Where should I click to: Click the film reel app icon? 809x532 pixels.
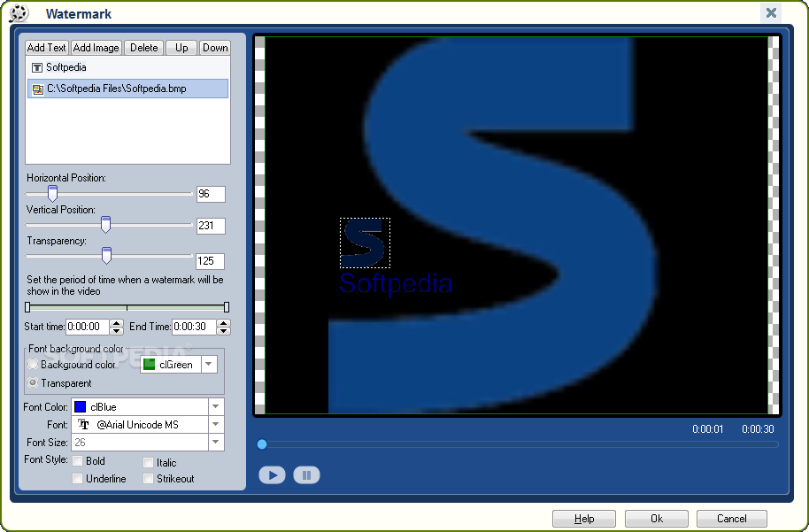click(x=19, y=13)
